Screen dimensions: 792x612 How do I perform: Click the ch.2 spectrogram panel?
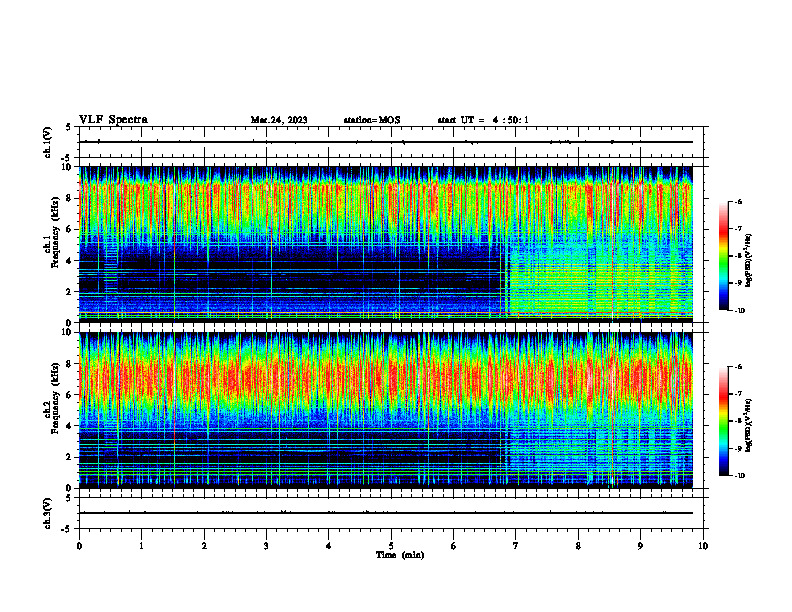pyautogui.click(x=386, y=410)
